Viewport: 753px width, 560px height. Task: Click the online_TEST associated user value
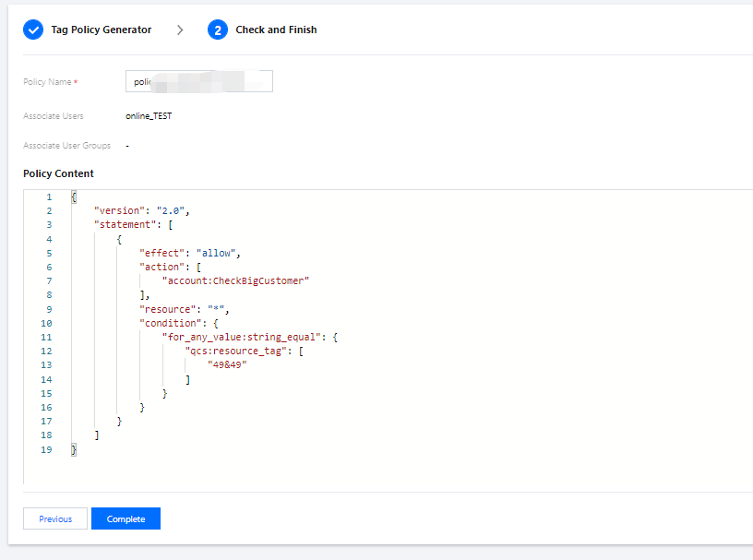tap(149, 116)
